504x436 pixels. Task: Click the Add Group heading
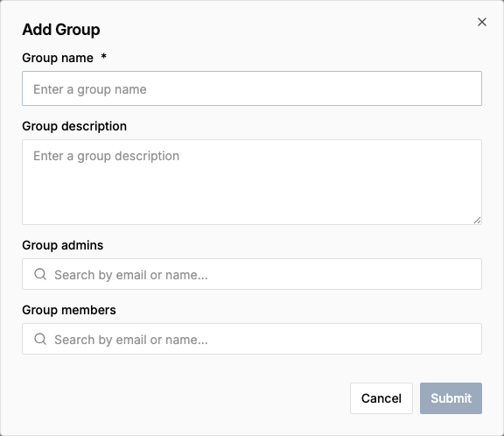(x=60, y=30)
